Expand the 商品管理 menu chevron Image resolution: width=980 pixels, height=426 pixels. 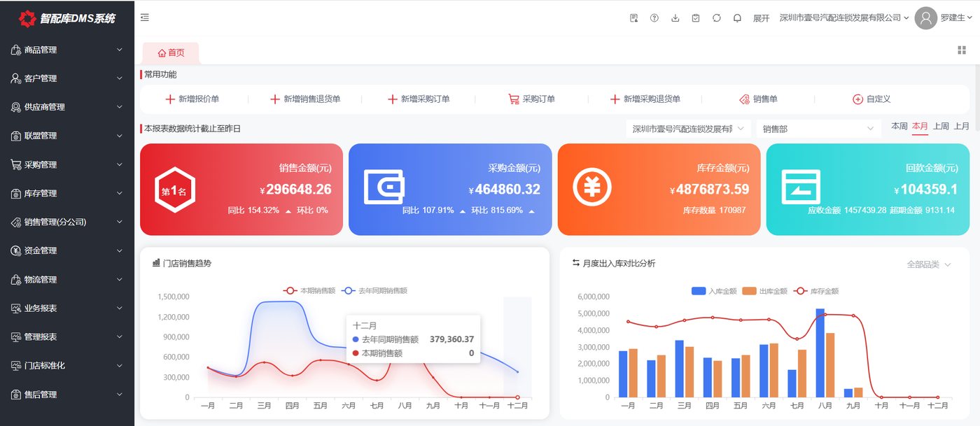point(120,50)
